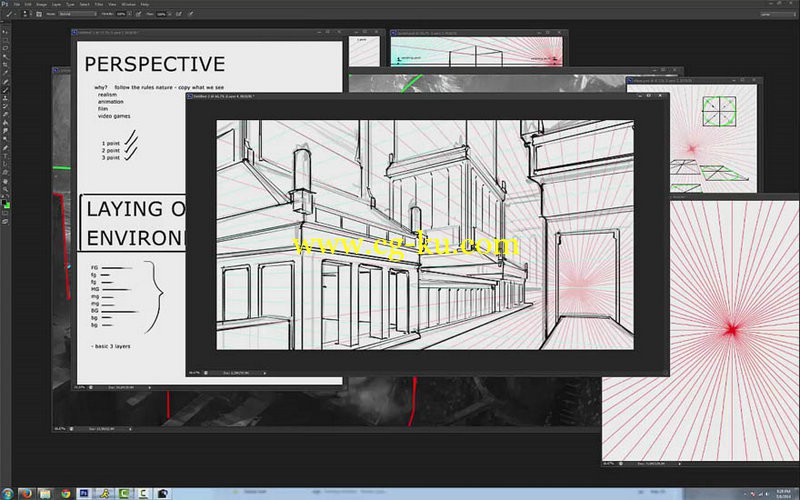The width and height of the screenshot is (800, 500).
Task: Select the Zoom tool
Action: 5,189
